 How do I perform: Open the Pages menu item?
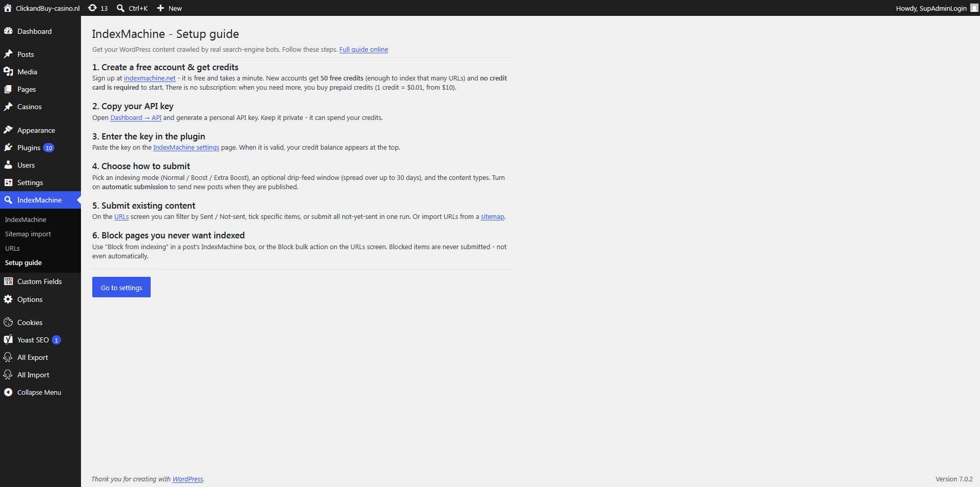tap(27, 89)
